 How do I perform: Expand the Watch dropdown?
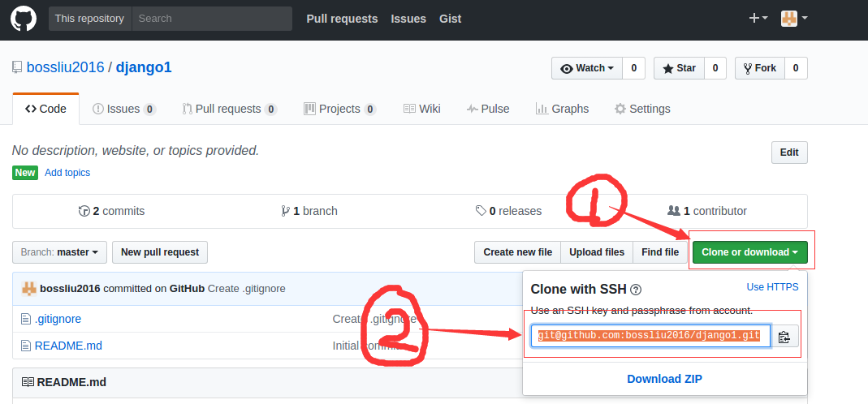tap(587, 68)
